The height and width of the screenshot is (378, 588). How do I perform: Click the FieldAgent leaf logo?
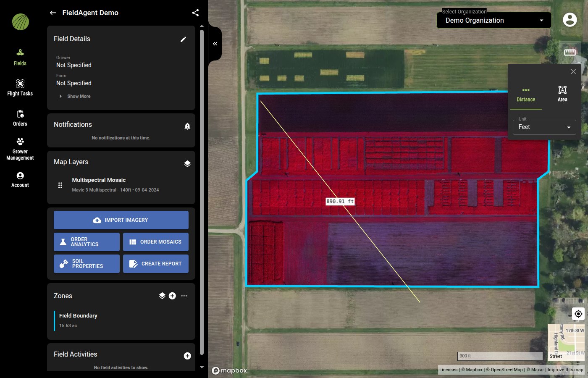click(x=20, y=22)
